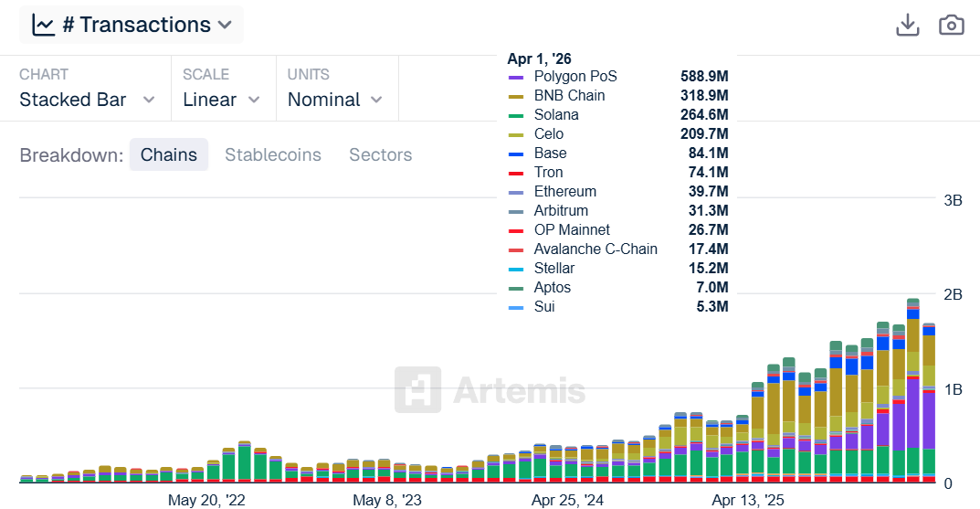Click the tallest bar near 2B

click(x=913, y=391)
